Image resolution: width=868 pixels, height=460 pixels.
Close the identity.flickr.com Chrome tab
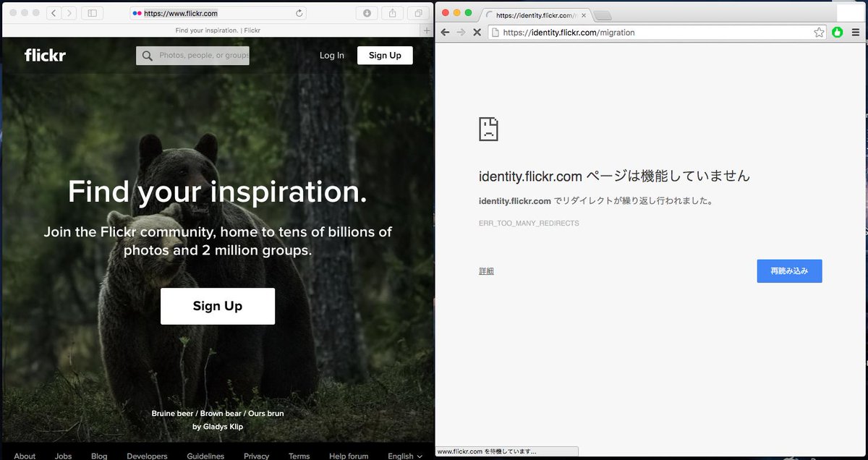pos(584,14)
